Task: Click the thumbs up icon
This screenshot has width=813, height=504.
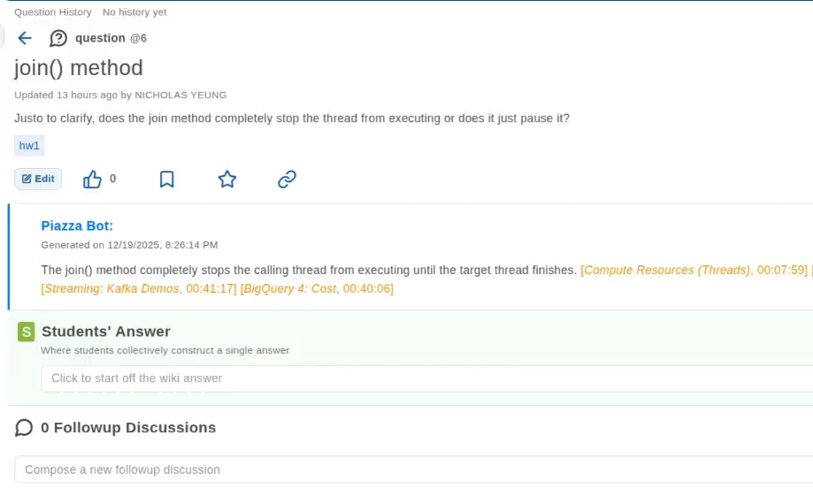Action: coord(92,179)
